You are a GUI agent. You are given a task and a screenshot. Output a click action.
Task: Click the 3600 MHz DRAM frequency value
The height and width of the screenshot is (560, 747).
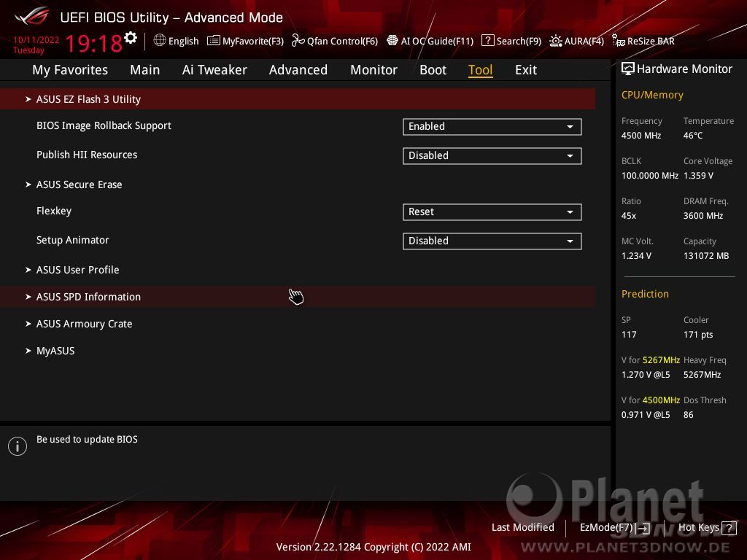[703, 216]
